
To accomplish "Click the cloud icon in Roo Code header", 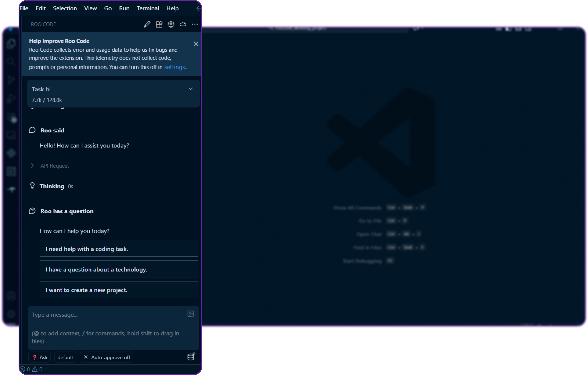I will coord(183,24).
